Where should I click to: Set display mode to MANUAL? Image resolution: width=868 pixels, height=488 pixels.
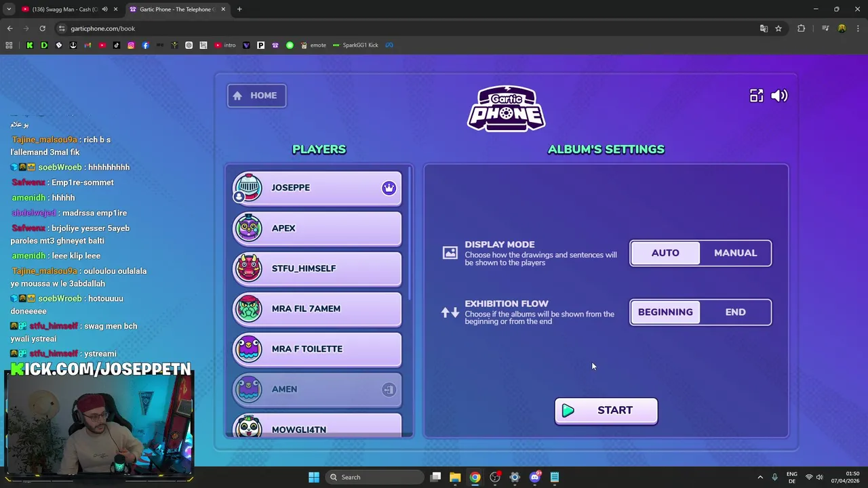click(x=735, y=253)
